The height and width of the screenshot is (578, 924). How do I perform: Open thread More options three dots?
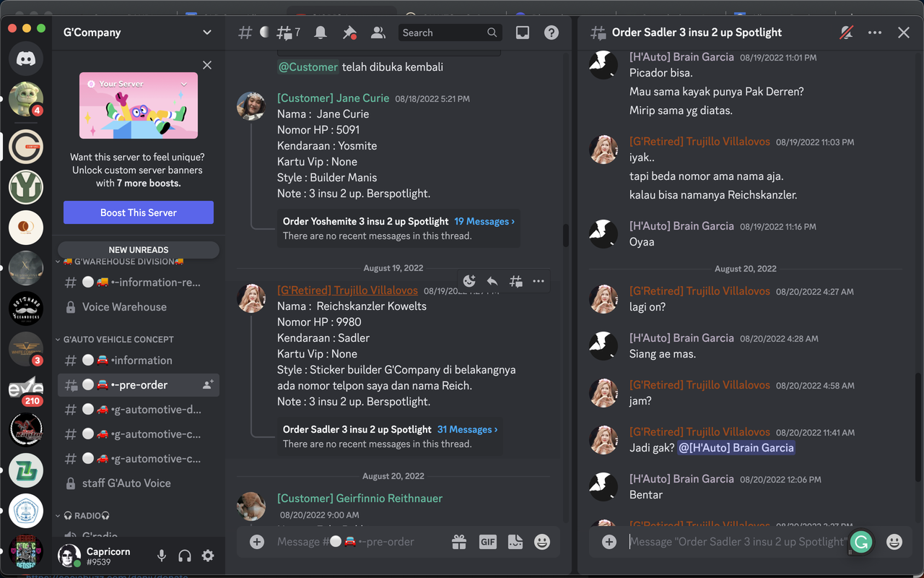pos(875,33)
